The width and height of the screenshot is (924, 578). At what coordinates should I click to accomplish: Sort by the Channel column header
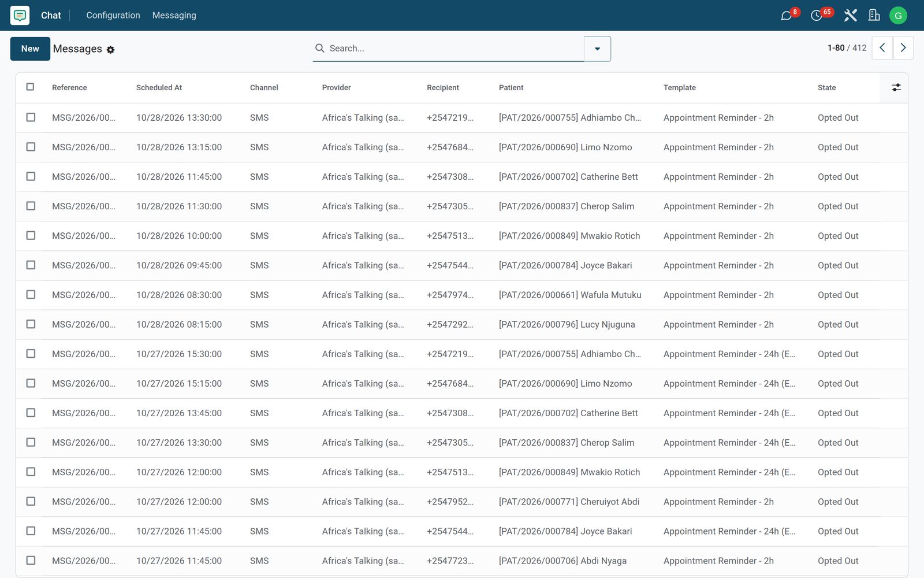pyautogui.click(x=264, y=88)
